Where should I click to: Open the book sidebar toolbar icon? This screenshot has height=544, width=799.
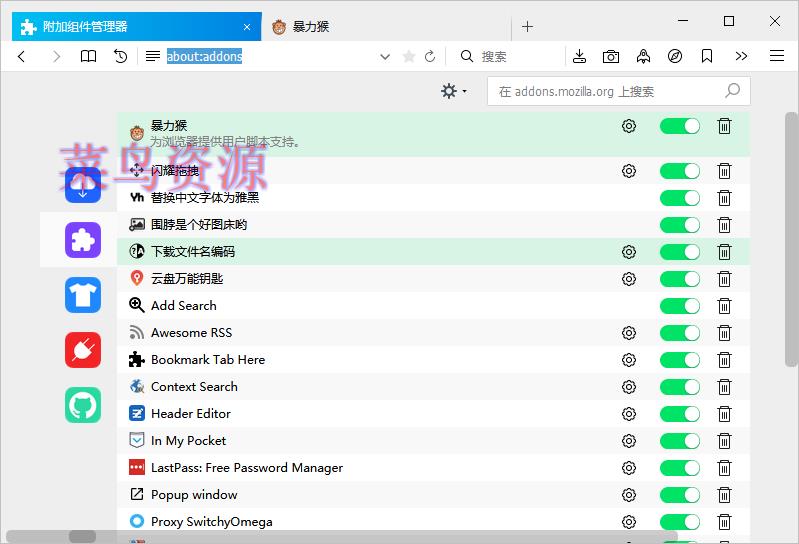[x=88, y=56]
